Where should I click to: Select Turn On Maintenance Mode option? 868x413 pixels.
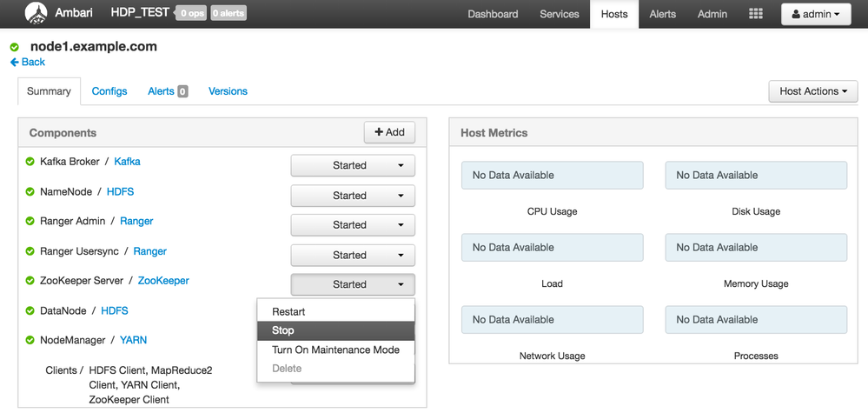(335, 350)
